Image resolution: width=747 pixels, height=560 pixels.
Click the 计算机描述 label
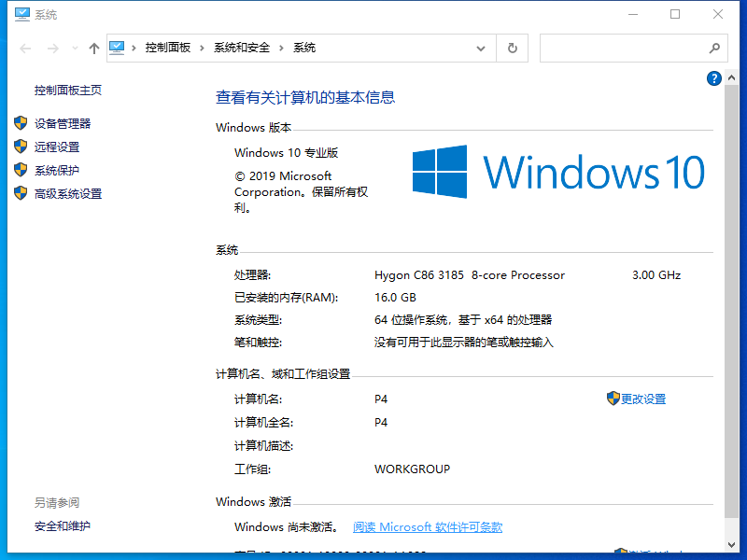tap(264, 446)
